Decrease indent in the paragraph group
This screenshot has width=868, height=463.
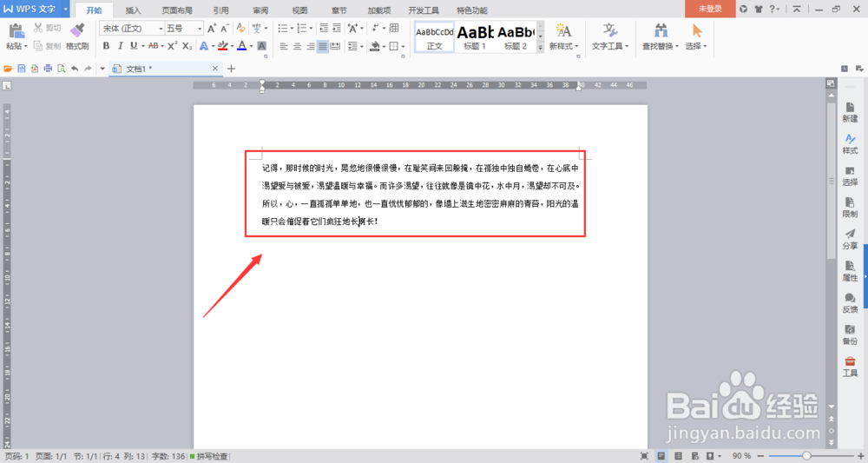point(324,29)
